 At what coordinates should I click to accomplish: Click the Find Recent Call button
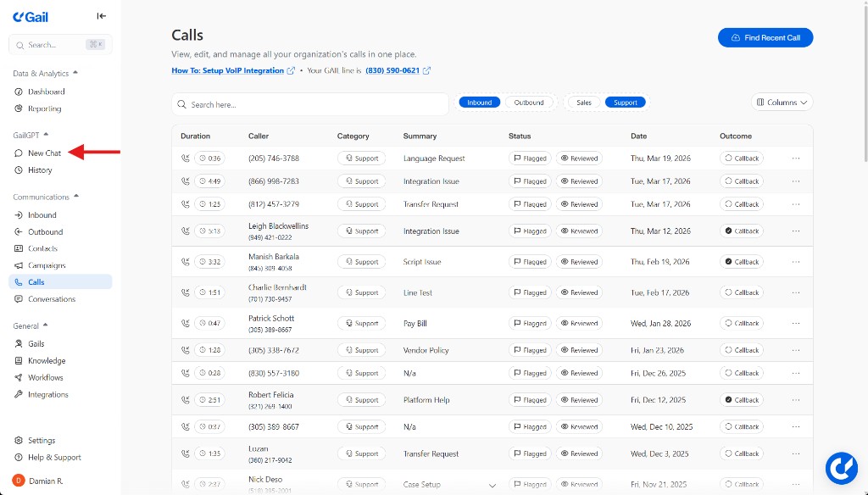point(765,38)
